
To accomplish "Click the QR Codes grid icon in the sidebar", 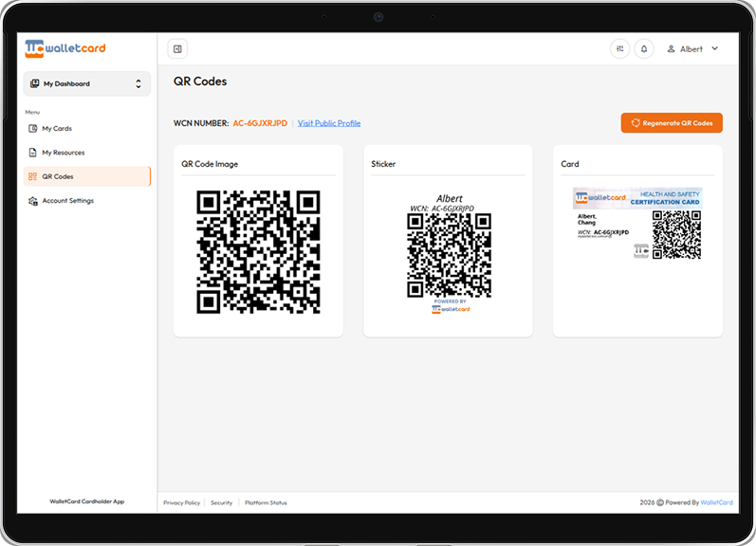I will click(33, 176).
